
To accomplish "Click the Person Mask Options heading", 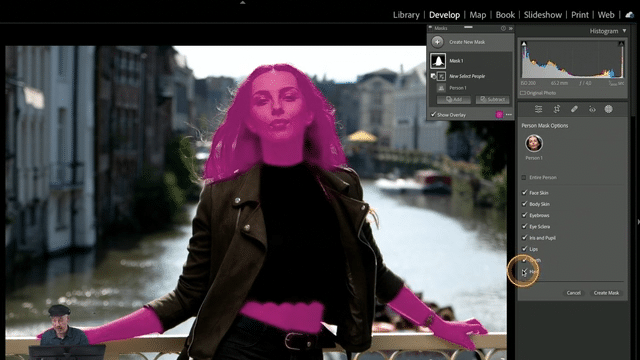I will tap(544, 126).
